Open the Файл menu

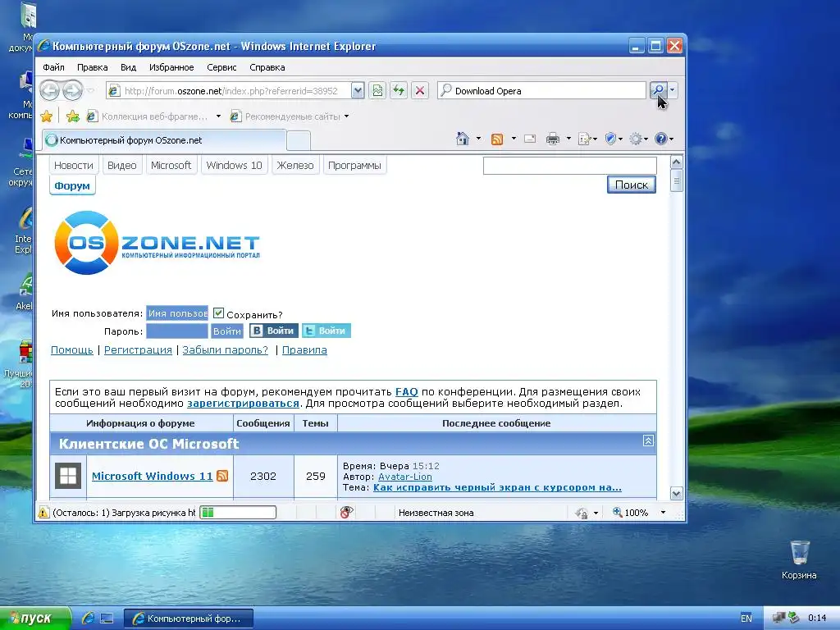(53, 67)
